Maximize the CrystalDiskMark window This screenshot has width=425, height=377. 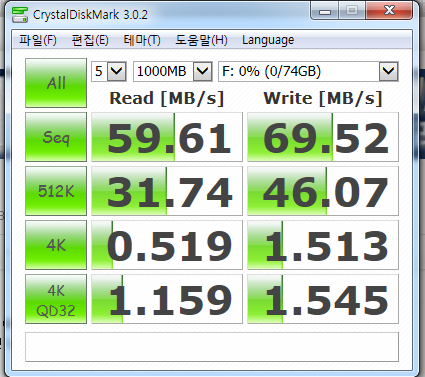tap(352, 11)
